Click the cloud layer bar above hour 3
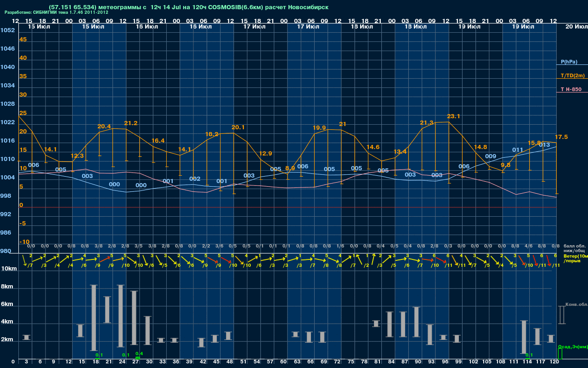Viewport: 588px width, 368px height. pyautogui.click(x=26, y=338)
